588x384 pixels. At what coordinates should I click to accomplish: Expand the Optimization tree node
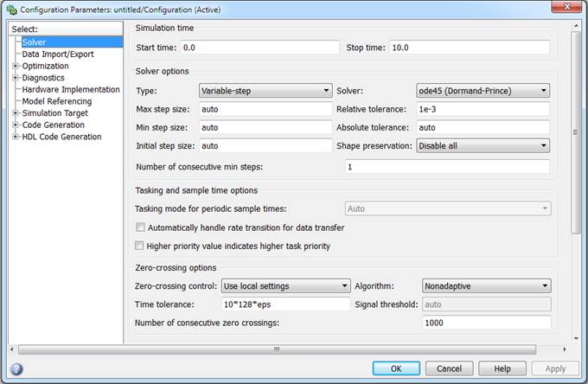[16, 66]
